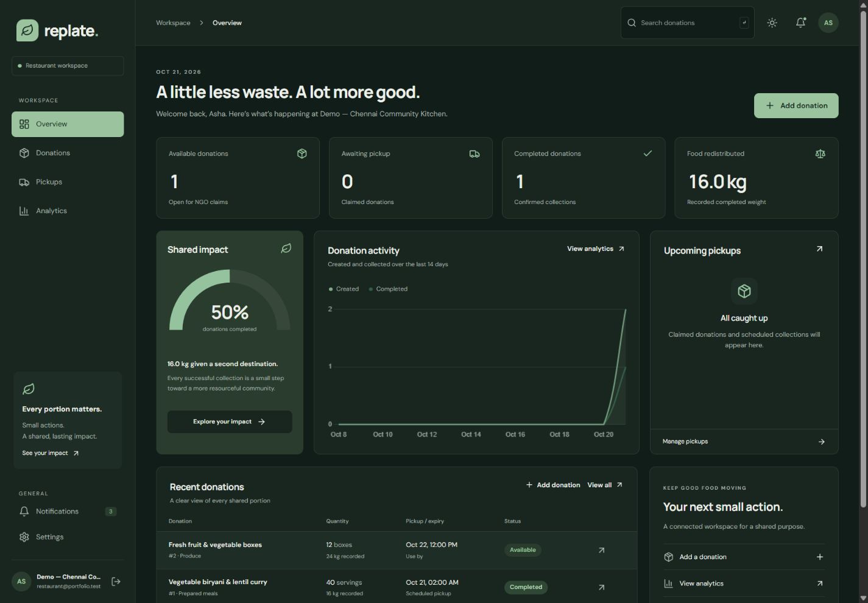Screen dimensions: 868x603
Task: Click the Manage pickups link
Action: point(744,442)
